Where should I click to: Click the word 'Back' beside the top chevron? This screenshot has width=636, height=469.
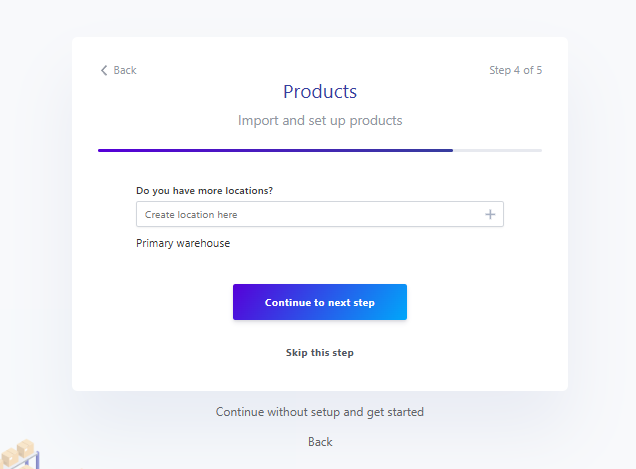tap(125, 70)
